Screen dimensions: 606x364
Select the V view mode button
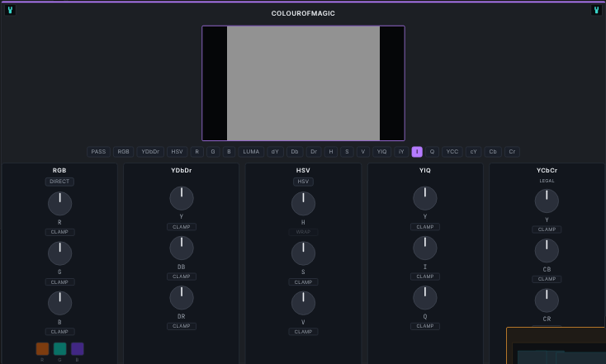pyautogui.click(x=363, y=152)
